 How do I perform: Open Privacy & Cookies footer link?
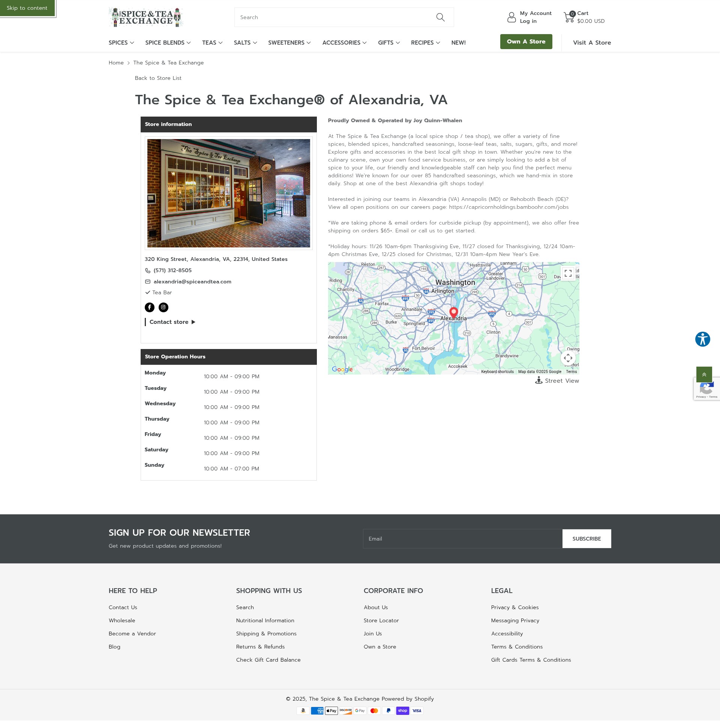point(514,607)
